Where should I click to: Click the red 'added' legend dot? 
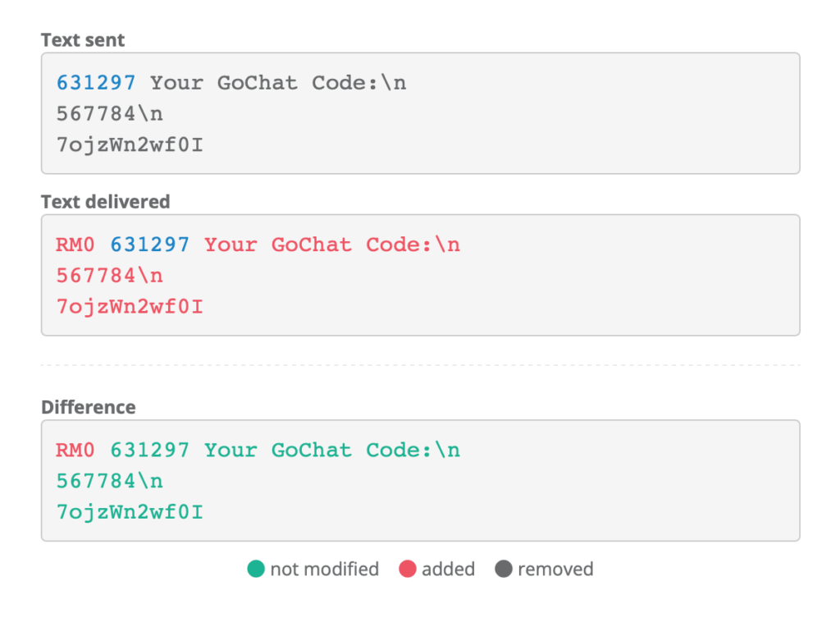coord(408,569)
